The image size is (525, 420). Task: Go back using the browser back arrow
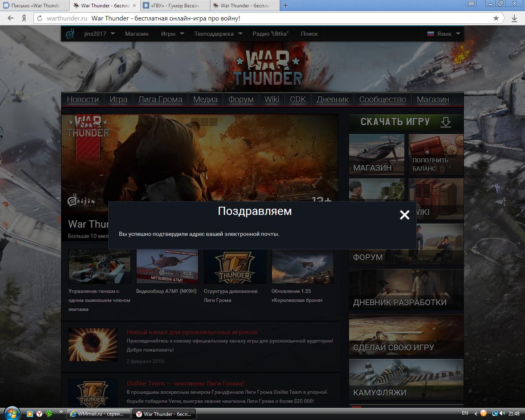tap(11, 18)
